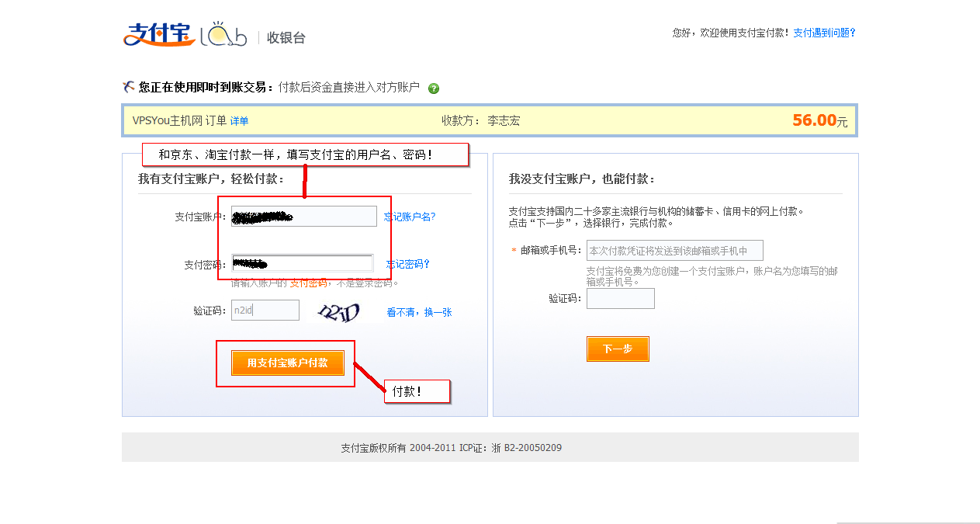Click the captcha image
980x524 pixels.
(338, 312)
